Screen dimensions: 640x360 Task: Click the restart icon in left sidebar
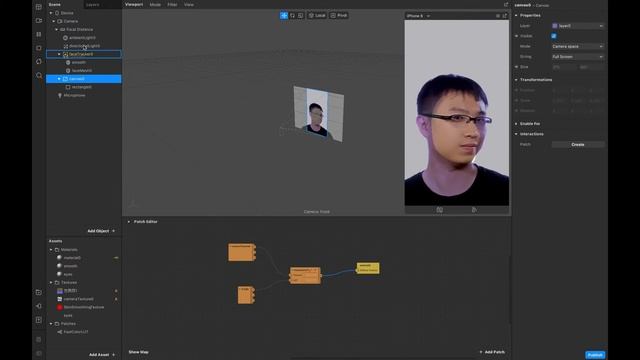point(39,62)
